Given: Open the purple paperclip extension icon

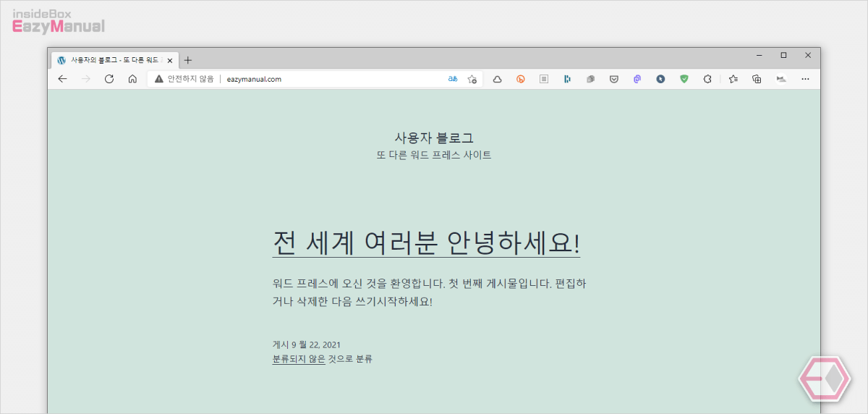Looking at the screenshot, I should click(x=637, y=79).
